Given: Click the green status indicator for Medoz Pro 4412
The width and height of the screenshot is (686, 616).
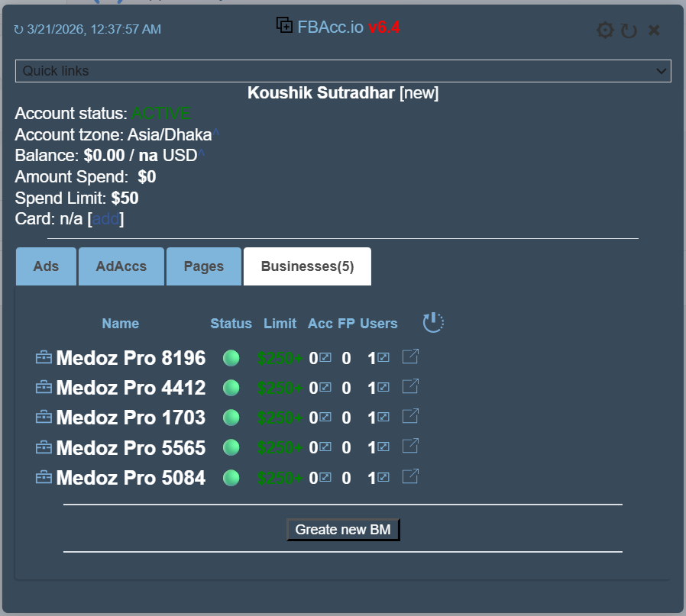Looking at the screenshot, I should tap(231, 387).
